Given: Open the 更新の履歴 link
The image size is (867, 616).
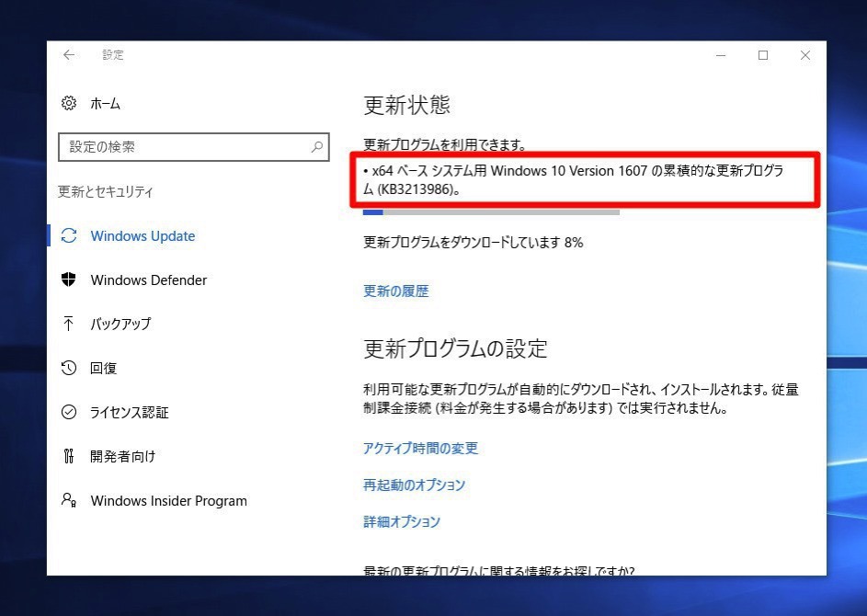Looking at the screenshot, I should pyautogui.click(x=396, y=291).
